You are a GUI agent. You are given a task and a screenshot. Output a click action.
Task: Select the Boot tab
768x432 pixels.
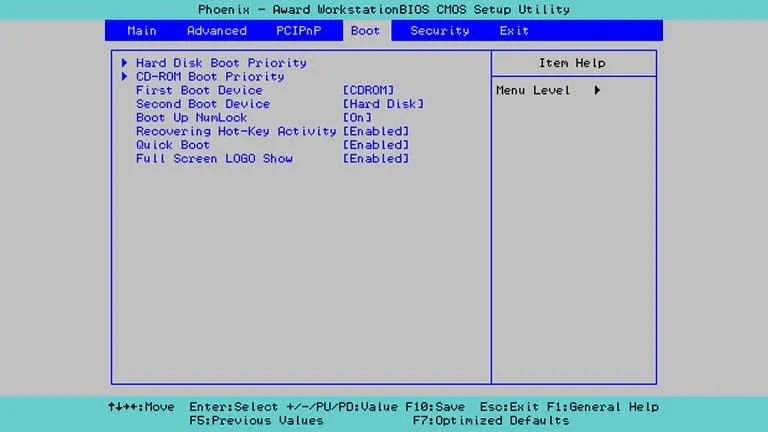coord(365,31)
